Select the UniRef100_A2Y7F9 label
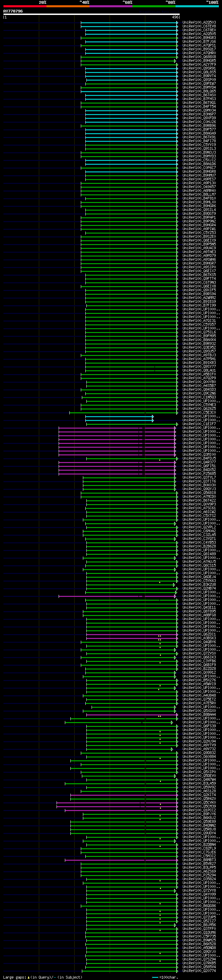 click(199, 64)
